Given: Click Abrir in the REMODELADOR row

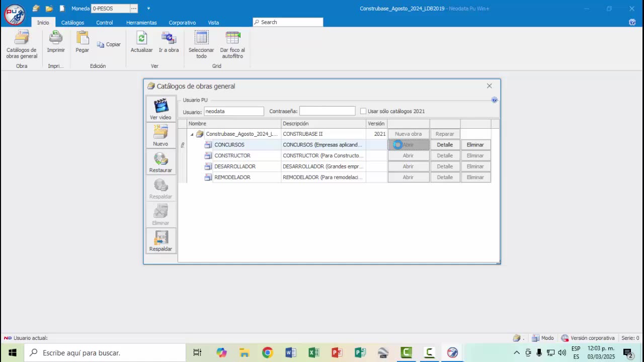Looking at the screenshot, I should (408, 177).
